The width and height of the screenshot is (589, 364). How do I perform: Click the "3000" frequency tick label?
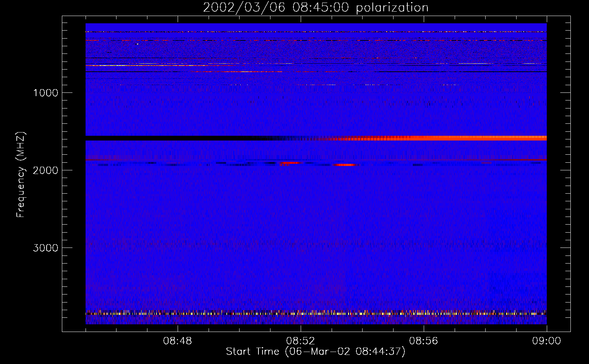[x=46, y=248]
